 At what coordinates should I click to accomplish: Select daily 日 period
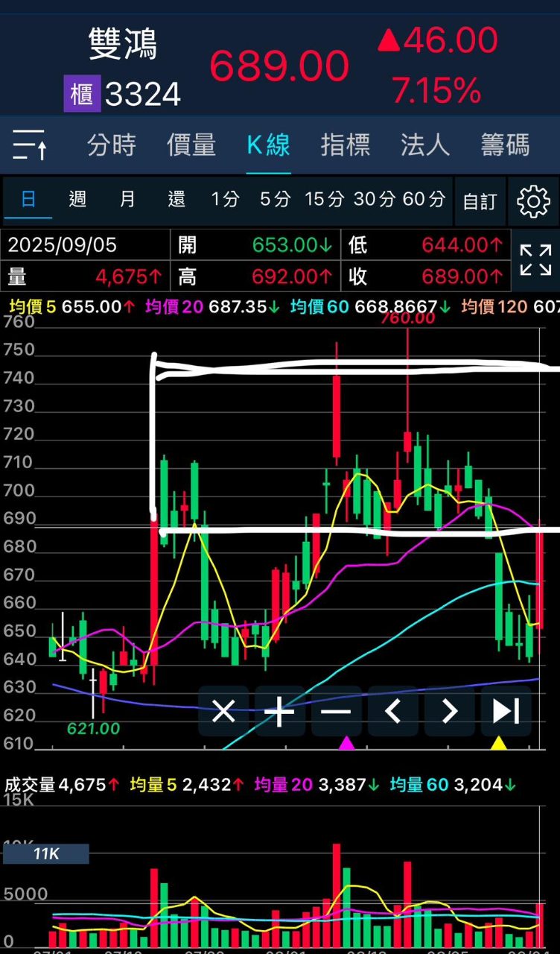point(28,199)
